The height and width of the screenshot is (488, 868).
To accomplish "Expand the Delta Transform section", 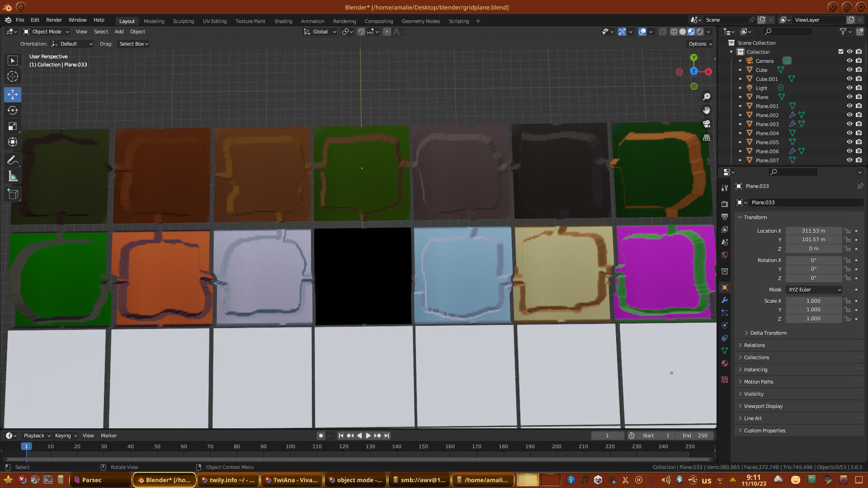I will (768, 333).
